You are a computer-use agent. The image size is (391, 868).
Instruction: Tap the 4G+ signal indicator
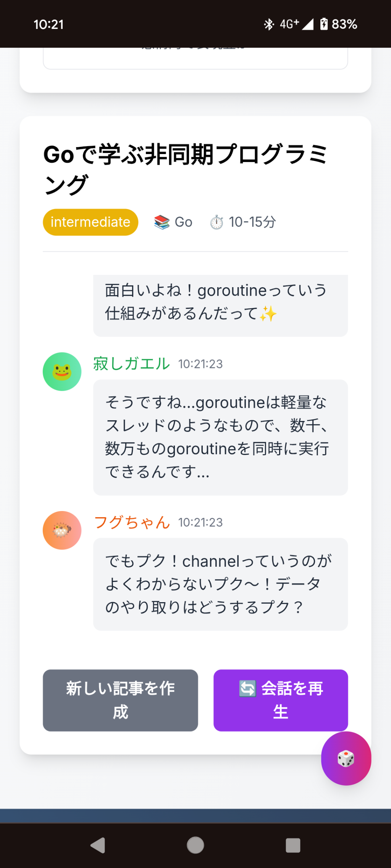click(296, 24)
